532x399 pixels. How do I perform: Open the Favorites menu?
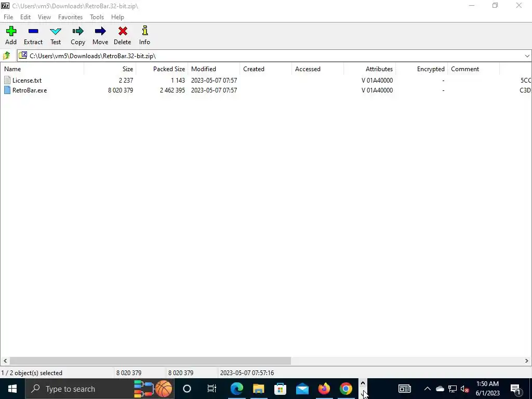(70, 17)
